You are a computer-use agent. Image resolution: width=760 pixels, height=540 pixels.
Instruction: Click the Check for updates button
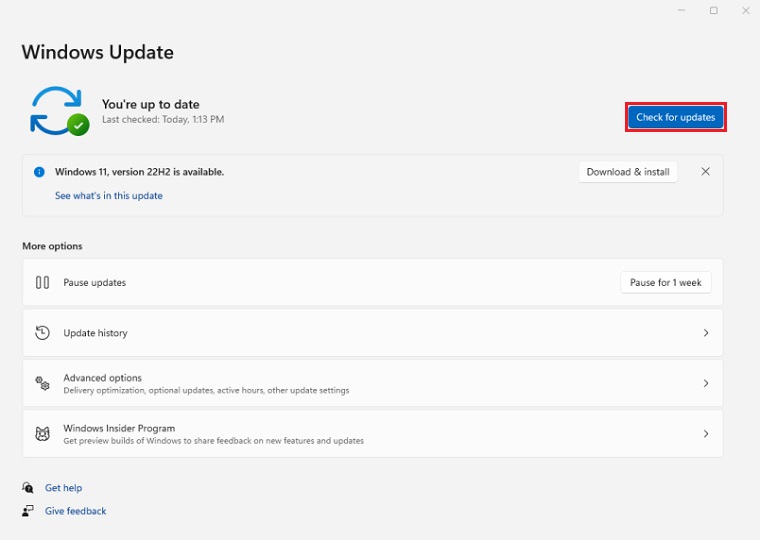675,117
